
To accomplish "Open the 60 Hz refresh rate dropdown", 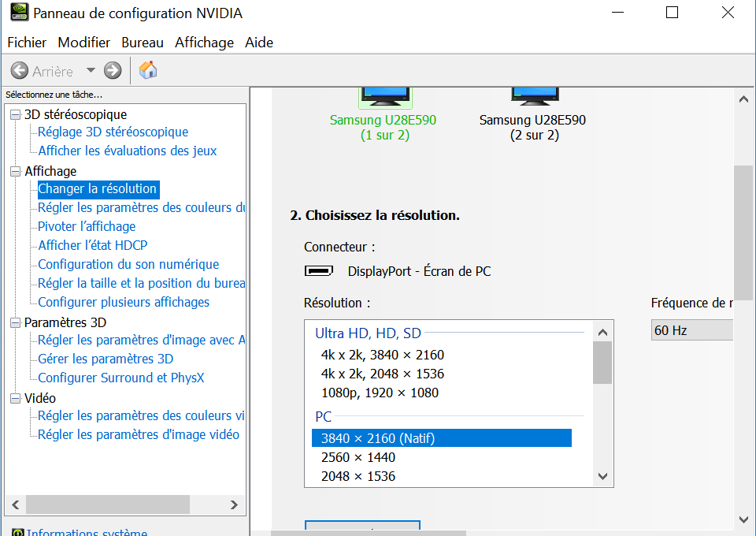I will coord(692,330).
